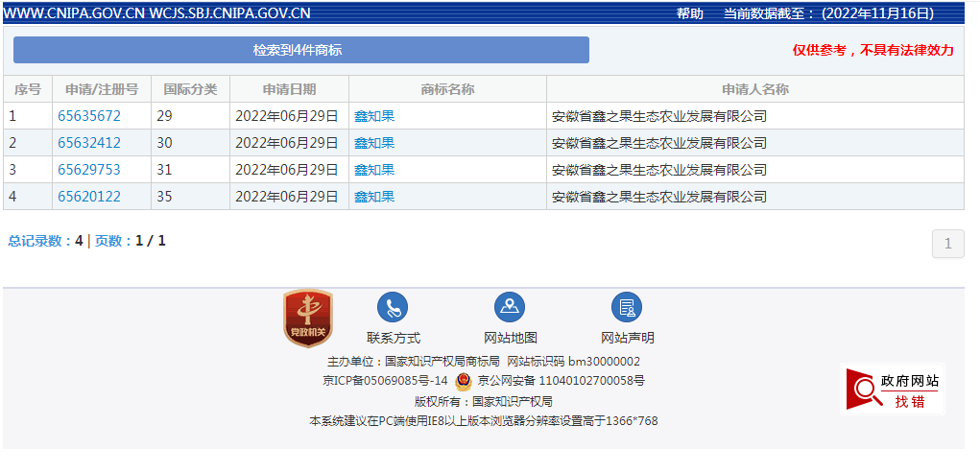
Task: Click the 国际分类 column header
Action: [x=191, y=89]
